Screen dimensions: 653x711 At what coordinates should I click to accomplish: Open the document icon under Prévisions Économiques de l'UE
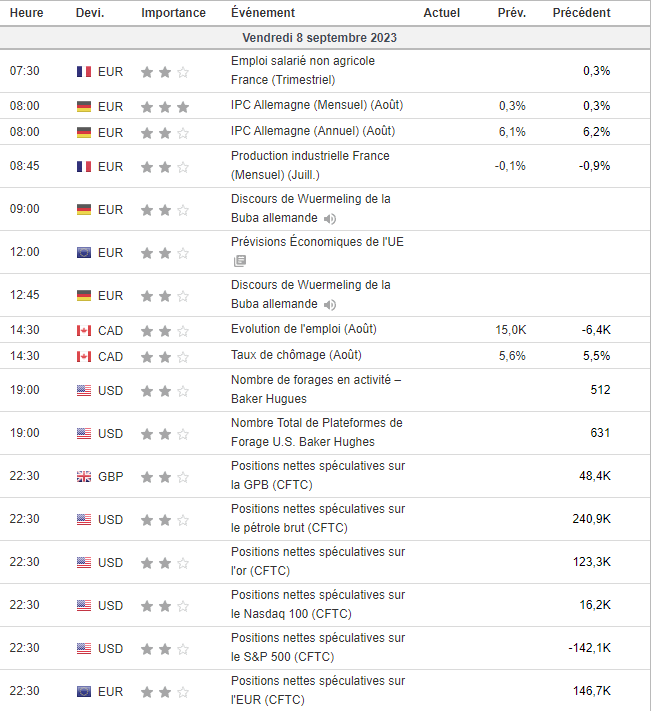[239, 261]
